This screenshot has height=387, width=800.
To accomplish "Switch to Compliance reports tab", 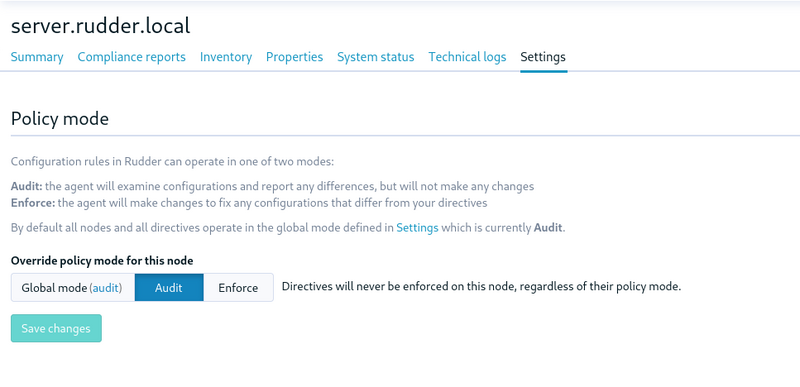I will pyautogui.click(x=132, y=57).
